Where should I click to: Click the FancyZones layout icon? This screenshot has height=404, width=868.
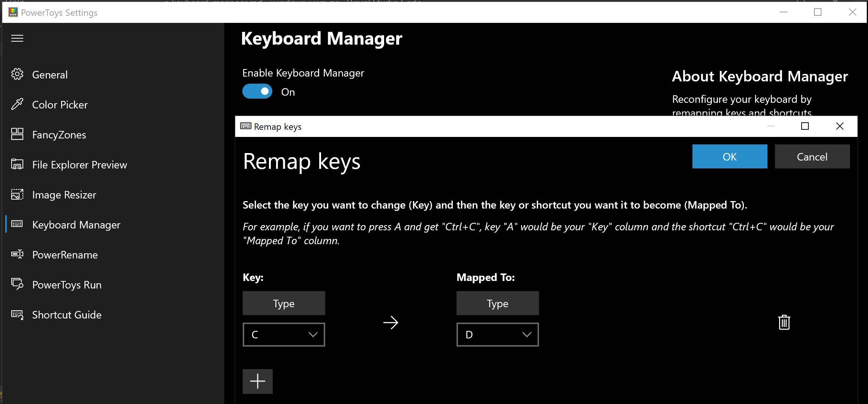click(x=17, y=134)
